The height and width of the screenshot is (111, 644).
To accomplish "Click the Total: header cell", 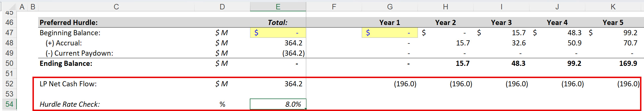I will coord(278,22).
